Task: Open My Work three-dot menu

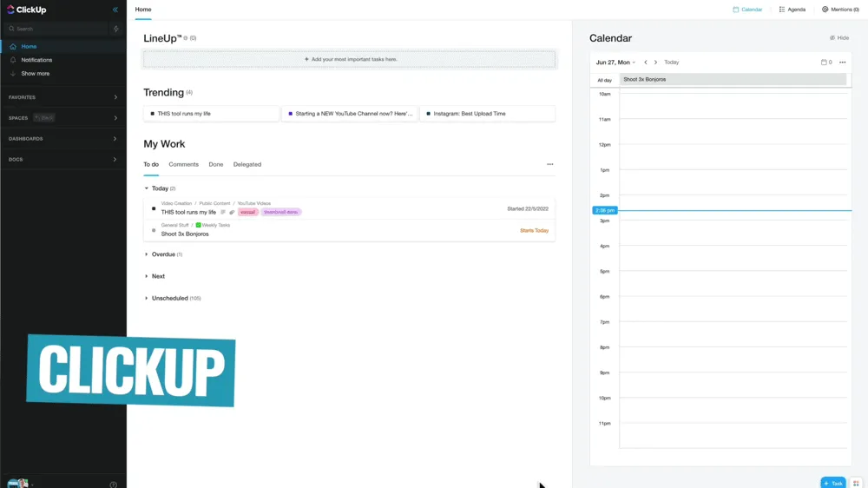Action: pos(549,164)
